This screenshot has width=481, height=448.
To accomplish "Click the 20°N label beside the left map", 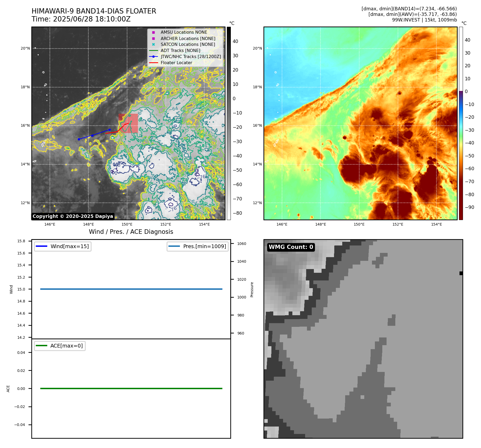I will 25,48.
